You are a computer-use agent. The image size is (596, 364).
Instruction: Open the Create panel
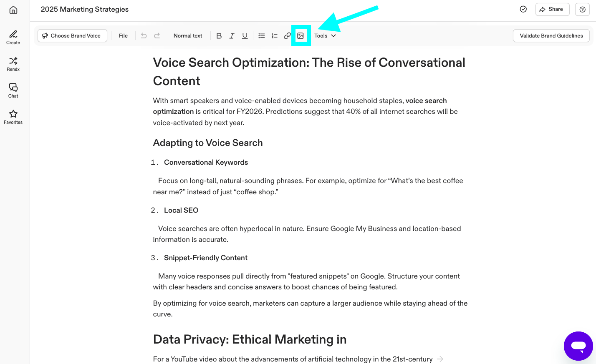pyautogui.click(x=13, y=37)
